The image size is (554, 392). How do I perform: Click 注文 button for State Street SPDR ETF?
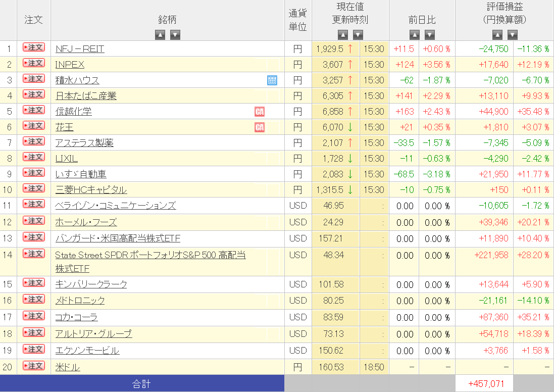[34, 254]
